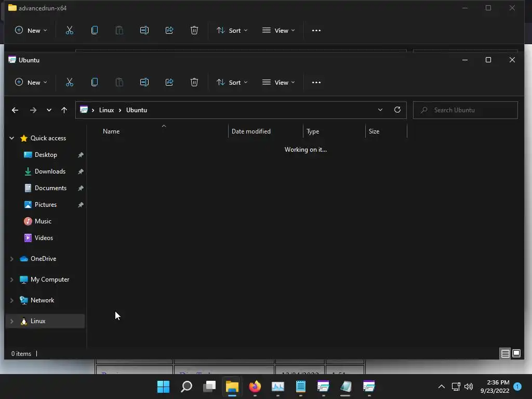Click the notification badge icon
532x399 pixels.
517,387
